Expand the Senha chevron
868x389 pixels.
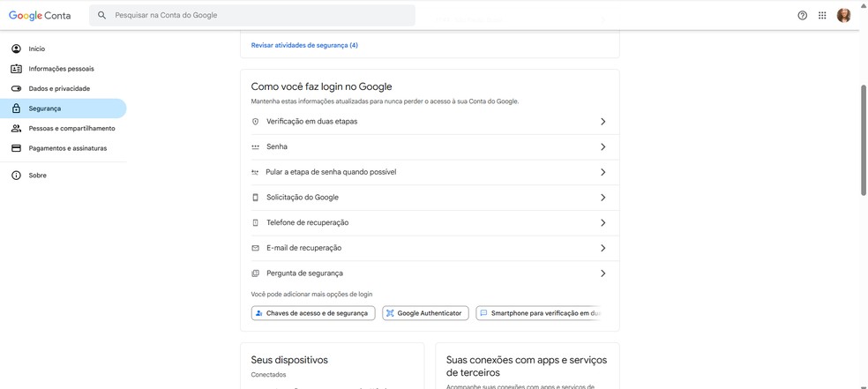[x=602, y=147]
